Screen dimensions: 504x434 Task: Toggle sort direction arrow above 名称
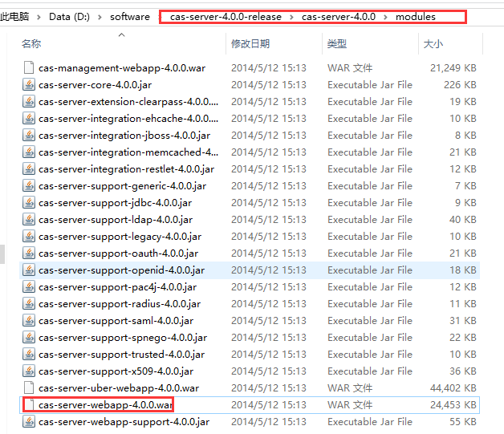(121, 34)
